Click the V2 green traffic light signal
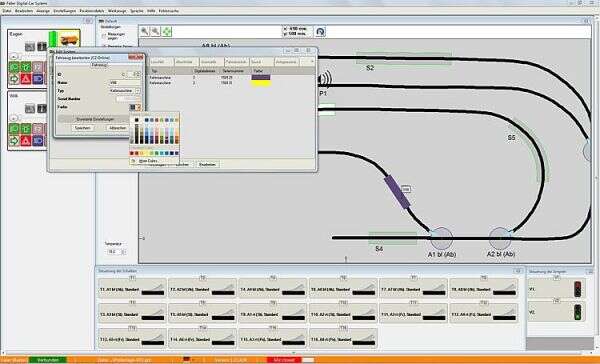Screen dimensions: 600x364 tap(577, 312)
